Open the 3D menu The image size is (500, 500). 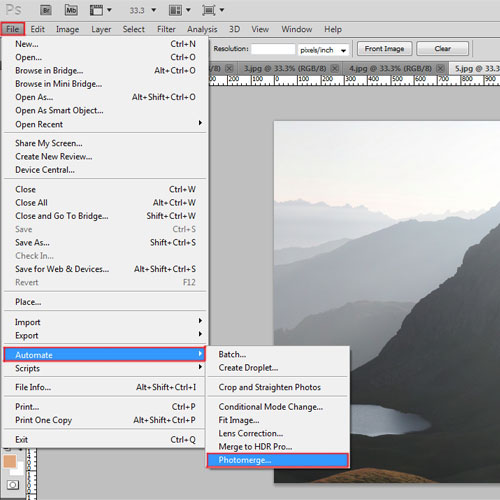coord(234,29)
